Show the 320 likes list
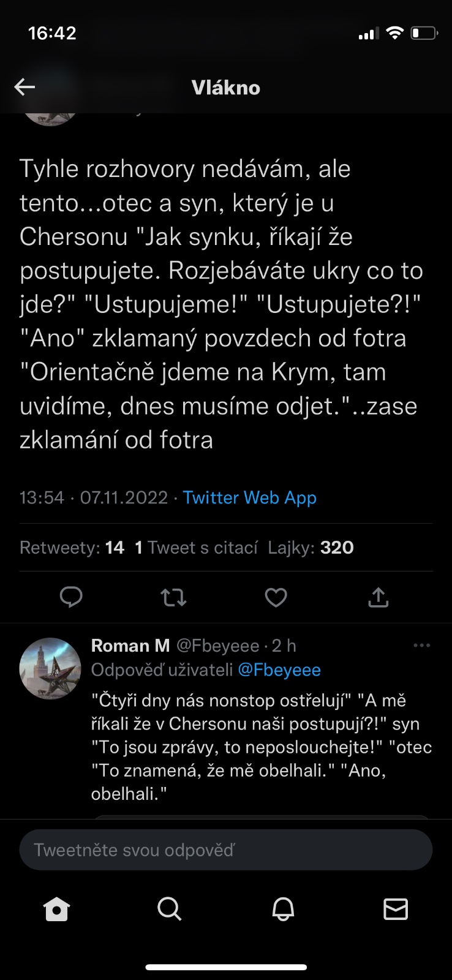This screenshot has width=452, height=980. click(x=311, y=548)
